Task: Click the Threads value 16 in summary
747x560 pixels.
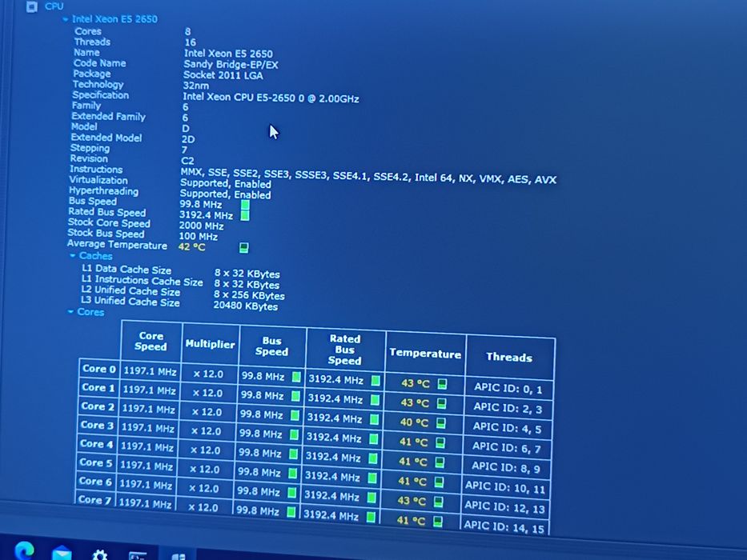Action: coord(190,42)
